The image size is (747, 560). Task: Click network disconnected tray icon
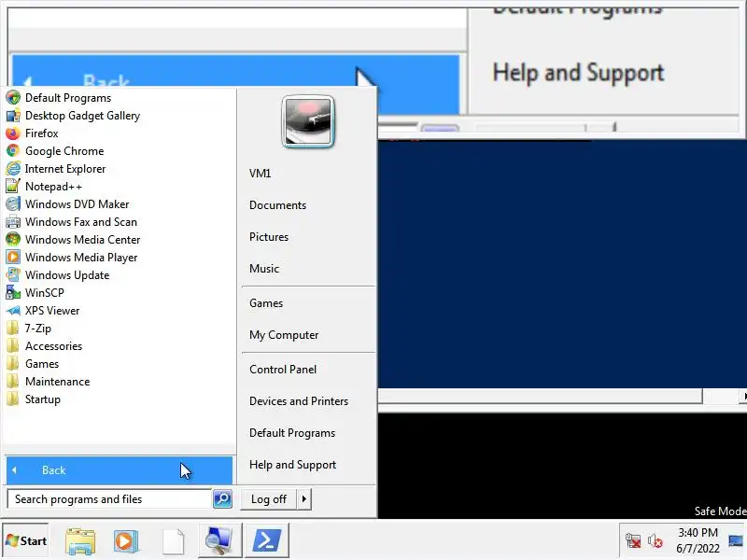(x=633, y=541)
